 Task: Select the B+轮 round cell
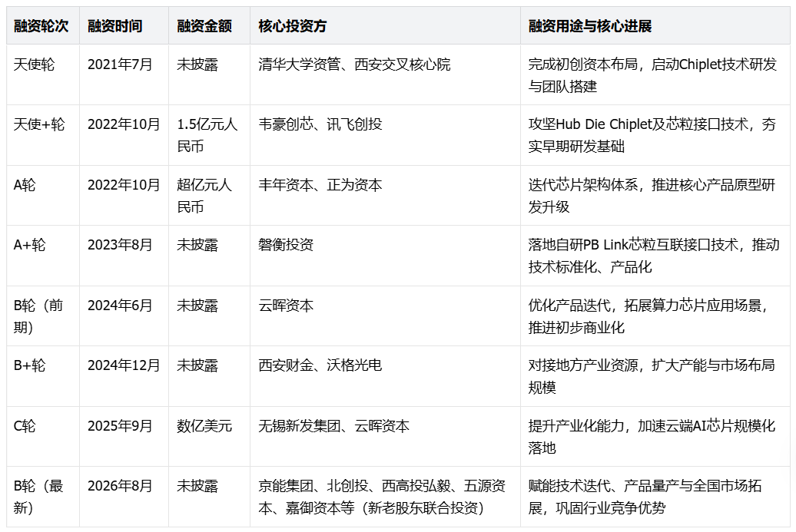pyautogui.click(x=43, y=376)
